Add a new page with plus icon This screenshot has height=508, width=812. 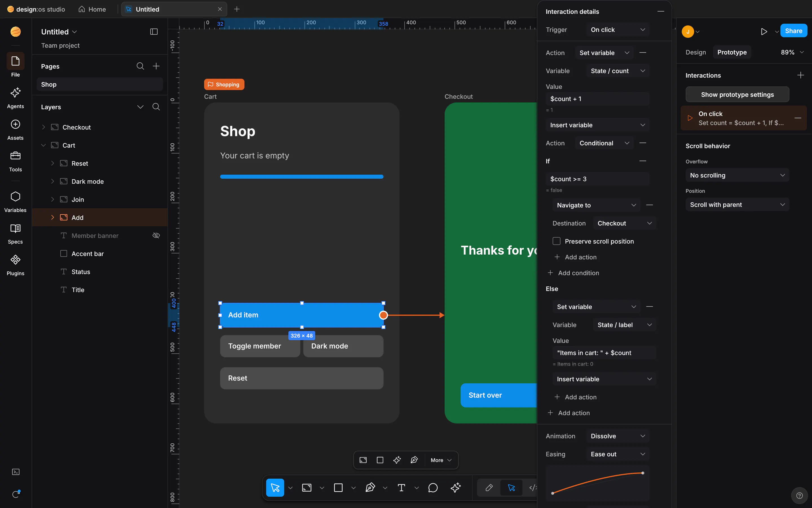[156, 66]
